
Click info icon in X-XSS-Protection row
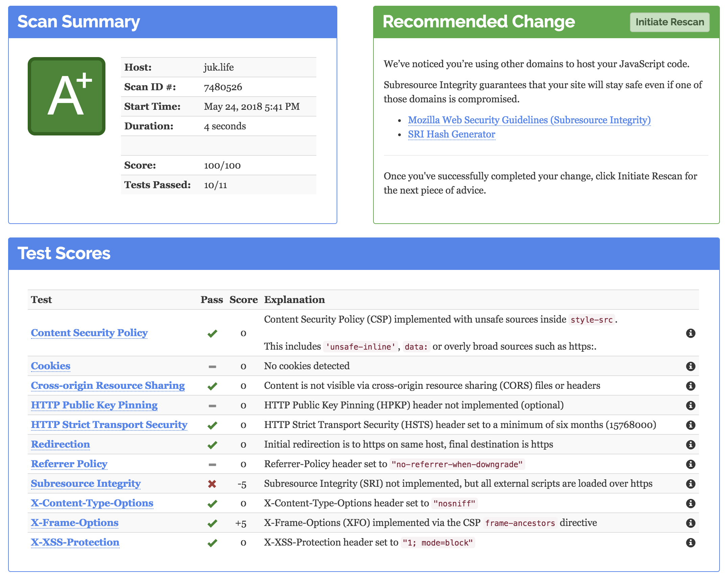click(x=690, y=543)
